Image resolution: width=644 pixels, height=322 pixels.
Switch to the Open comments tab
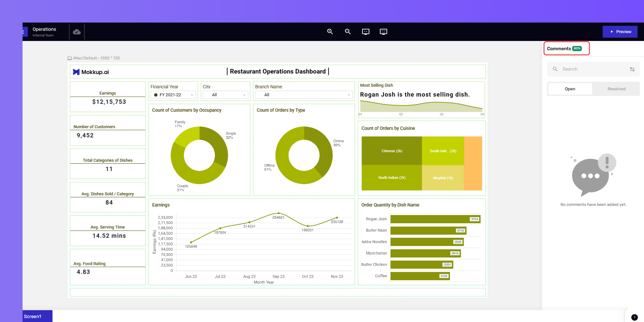(x=570, y=89)
